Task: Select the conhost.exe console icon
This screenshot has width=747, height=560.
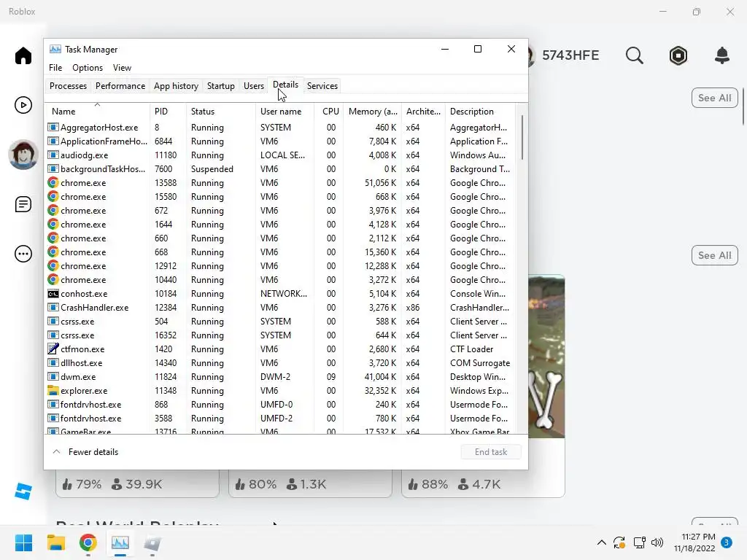Action: pos(53,294)
